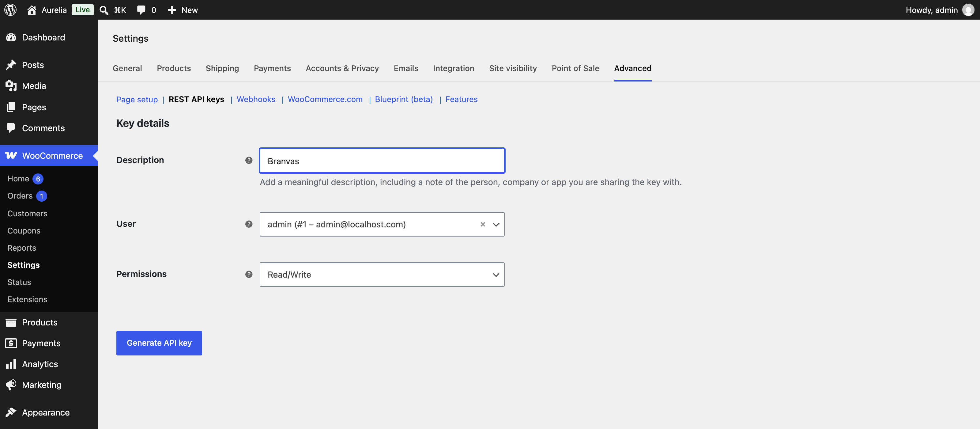Click the Dashboard gauge icon
The height and width of the screenshot is (429, 980).
point(11,37)
